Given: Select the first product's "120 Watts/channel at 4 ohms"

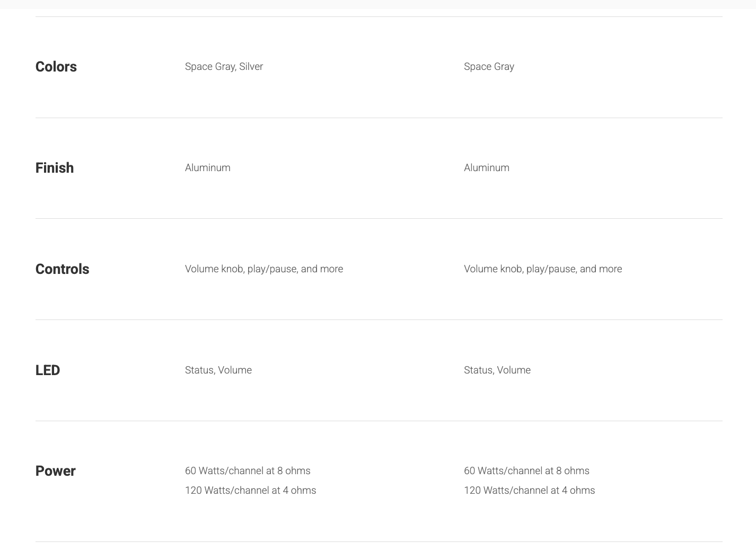Looking at the screenshot, I should (x=250, y=491).
